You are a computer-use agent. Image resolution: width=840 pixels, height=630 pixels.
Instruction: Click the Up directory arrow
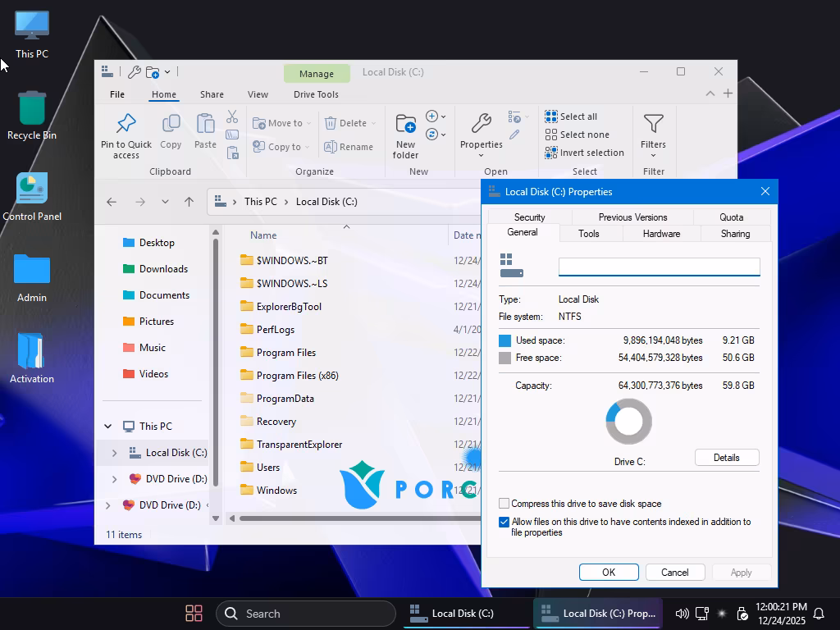pos(189,202)
